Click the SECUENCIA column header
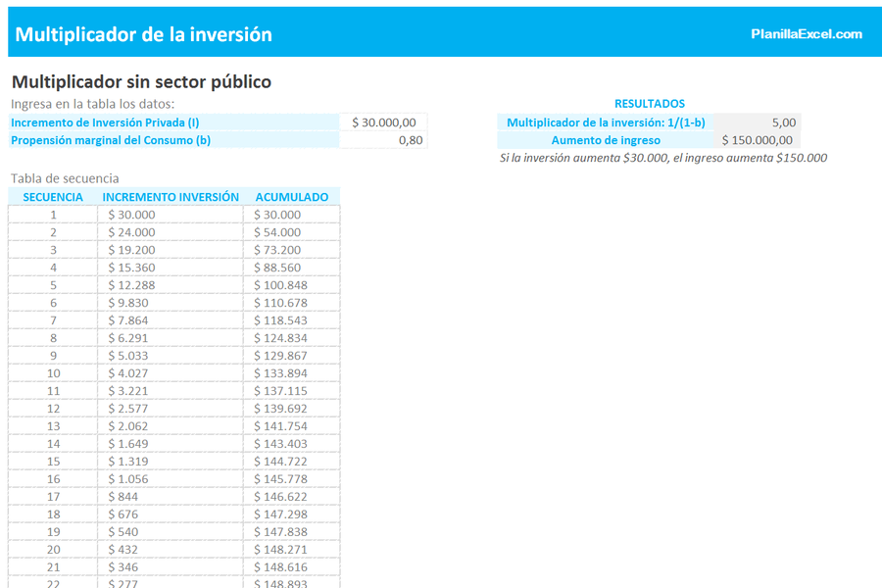 point(53,197)
